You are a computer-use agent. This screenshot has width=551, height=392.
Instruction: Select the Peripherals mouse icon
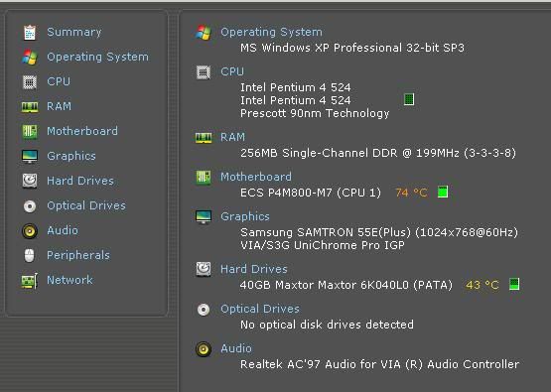[30, 256]
